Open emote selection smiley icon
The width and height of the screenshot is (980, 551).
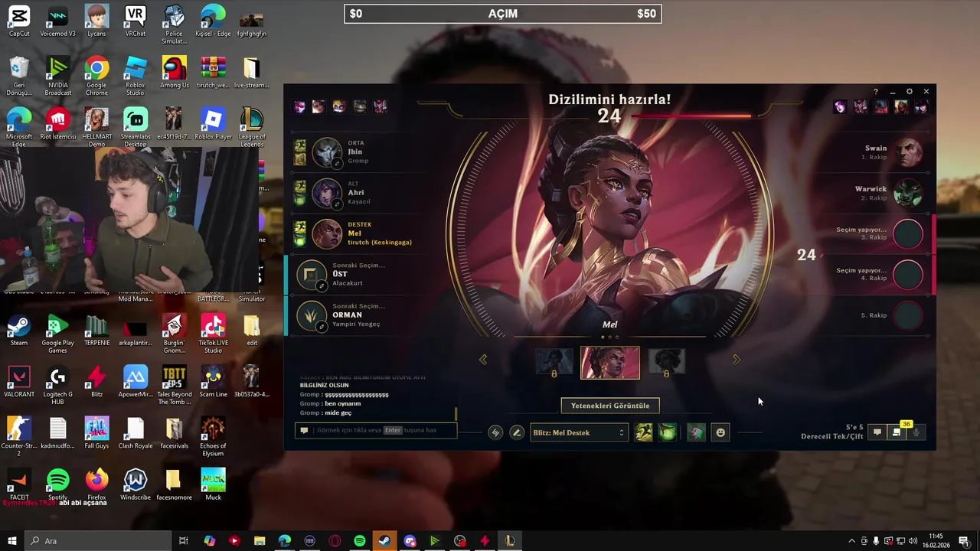(x=720, y=432)
